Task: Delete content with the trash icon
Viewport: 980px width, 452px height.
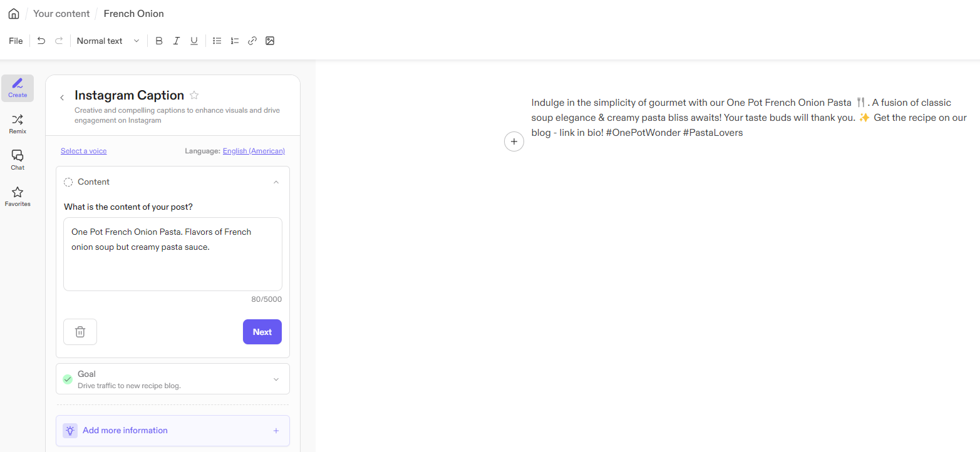Action: (x=80, y=332)
